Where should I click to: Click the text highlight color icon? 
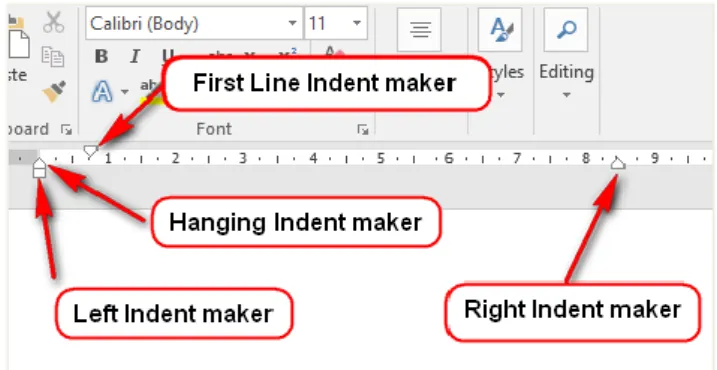(x=151, y=91)
